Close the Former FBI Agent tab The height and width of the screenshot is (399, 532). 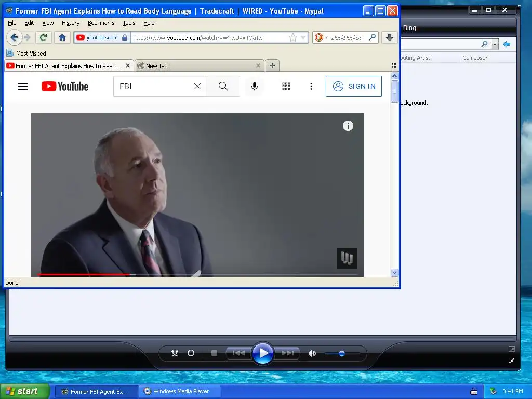point(128,65)
